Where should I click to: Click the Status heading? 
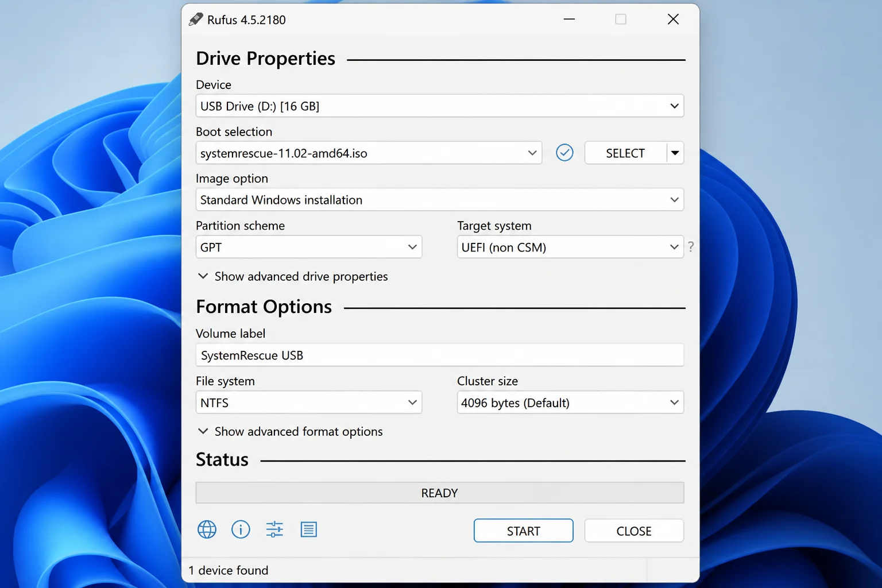pos(222,459)
